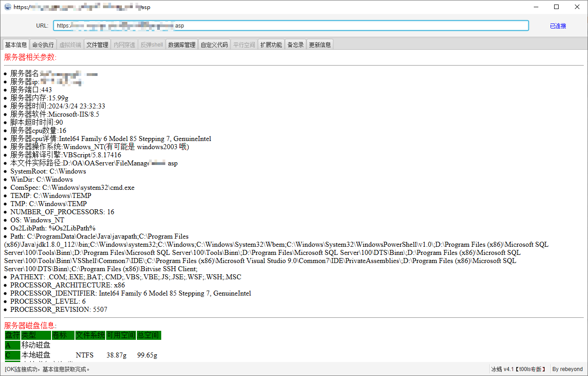
Task: Go to the 文件管理 tab
Action: pyautogui.click(x=97, y=45)
